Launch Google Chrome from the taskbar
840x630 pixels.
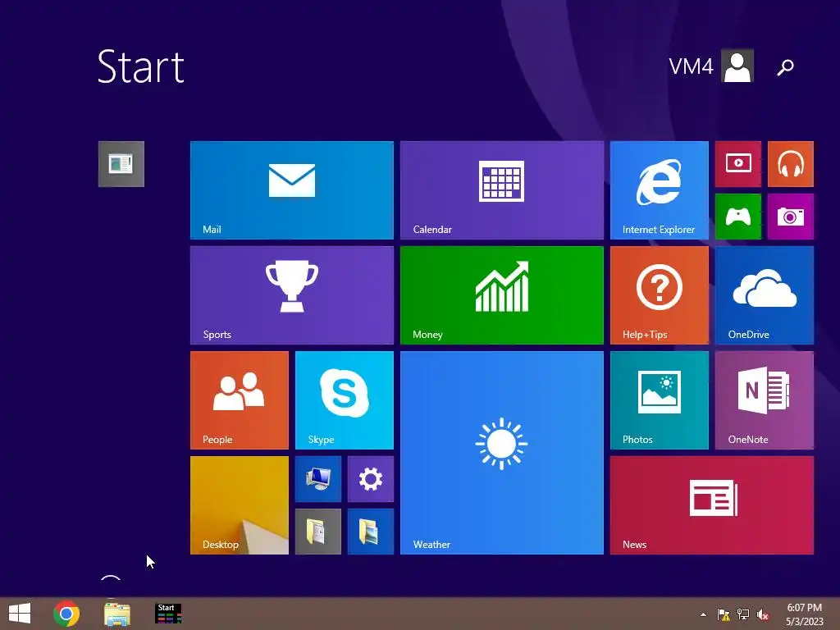[x=66, y=614]
